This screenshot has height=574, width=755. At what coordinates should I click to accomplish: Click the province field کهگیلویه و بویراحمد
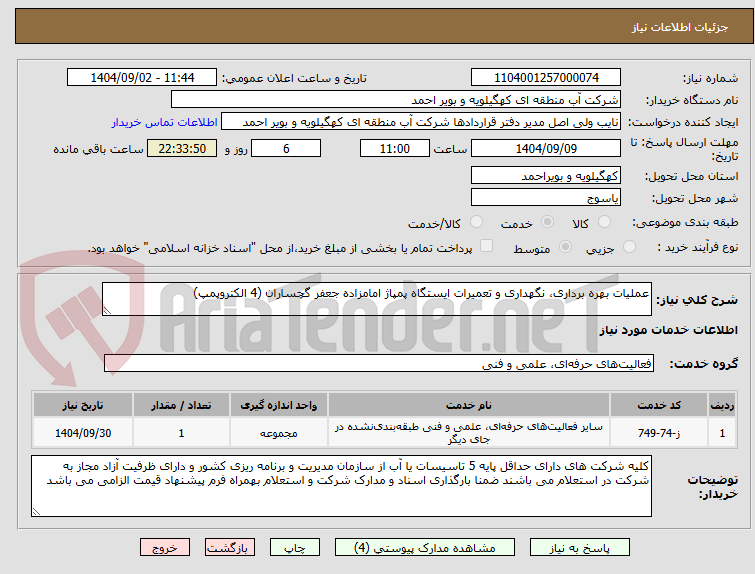(546, 176)
